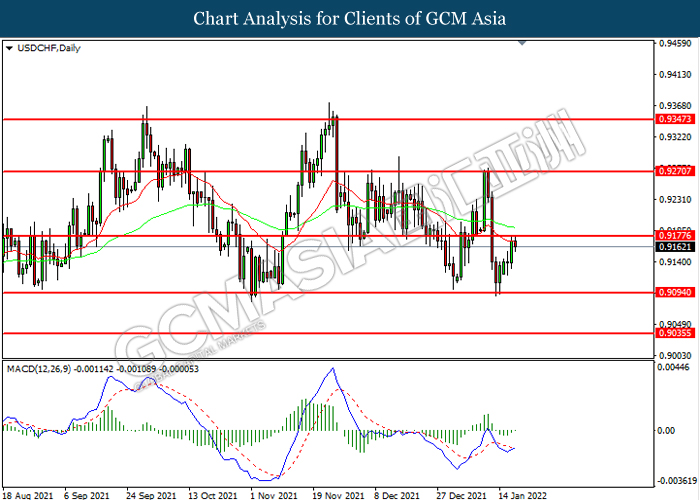Select the 0.90940 support price label
This screenshot has width=700, height=500.
pyautogui.click(x=675, y=292)
